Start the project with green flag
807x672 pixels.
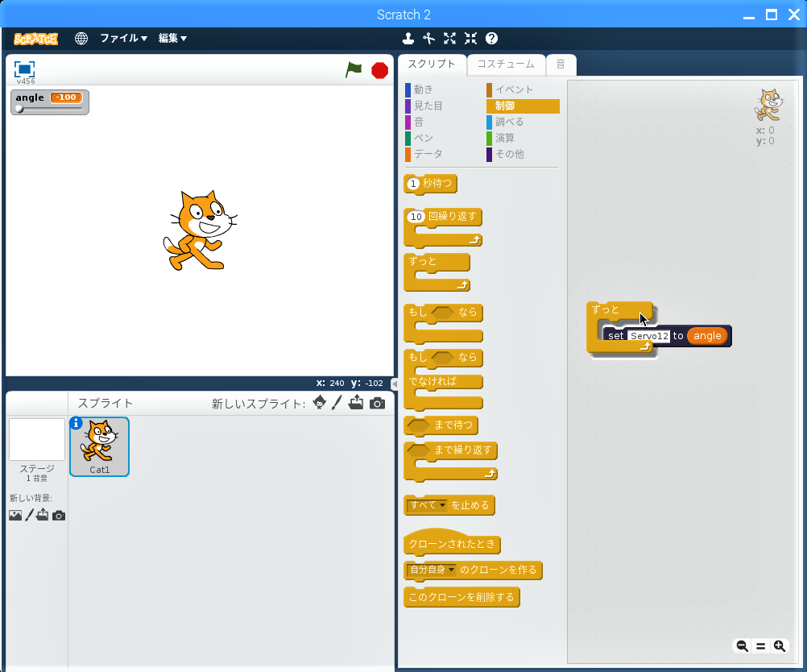coord(354,69)
